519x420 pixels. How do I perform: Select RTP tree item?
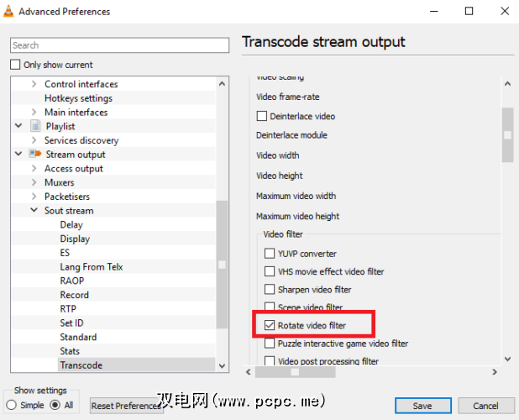[68, 309]
